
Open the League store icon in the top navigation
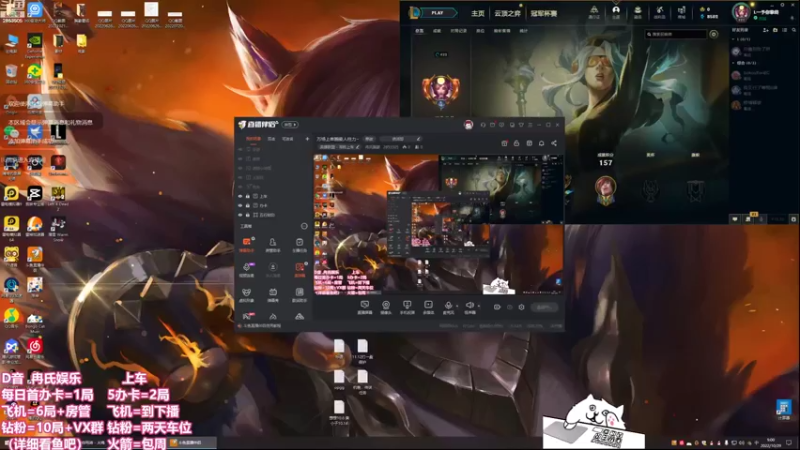pyautogui.click(x=682, y=12)
